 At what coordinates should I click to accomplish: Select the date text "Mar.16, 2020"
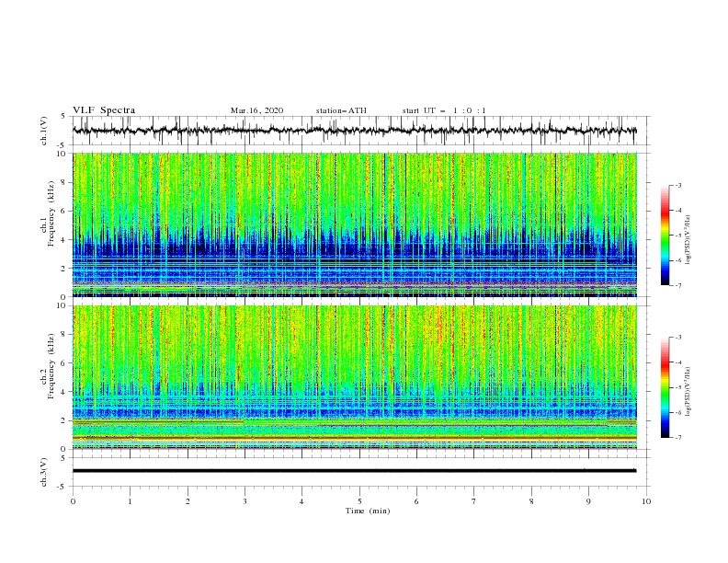pos(256,110)
